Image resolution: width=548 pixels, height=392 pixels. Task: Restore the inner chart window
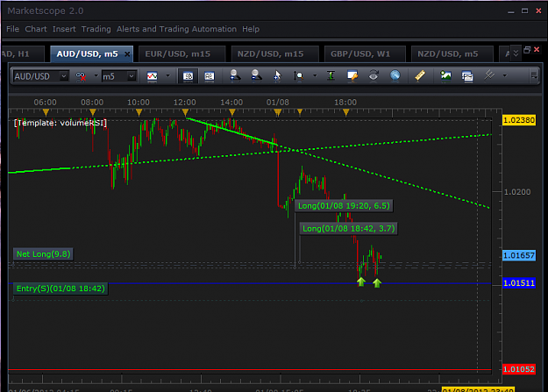coord(527,50)
